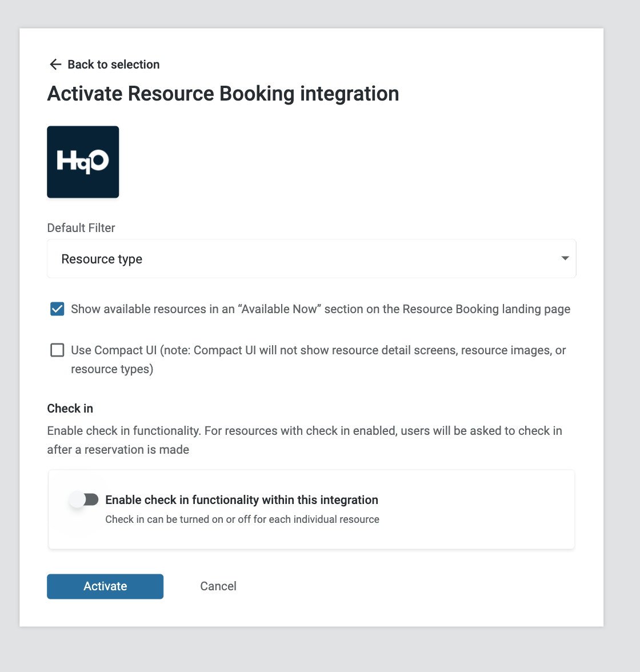The height and width of the screenshot is (672, 640).
Task: Click the 'after a reservation is made' description
Action: click(118, 450)
